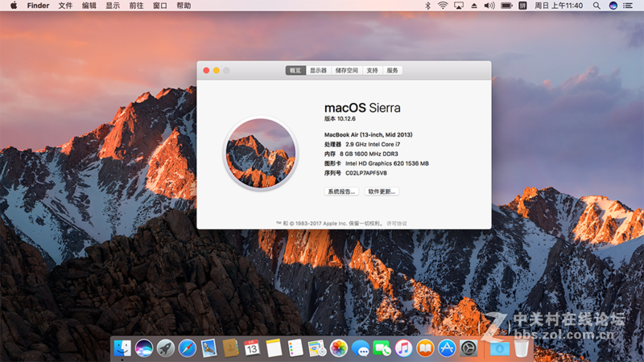The height and width of the screenshot is (362, 644).
Task: Launch Siri from the Dock
Action: (x=144, y=348)
